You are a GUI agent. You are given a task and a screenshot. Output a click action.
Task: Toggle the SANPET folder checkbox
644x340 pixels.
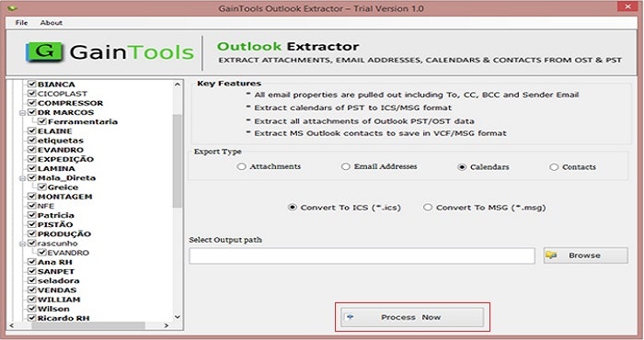click(x=32, y=271)
